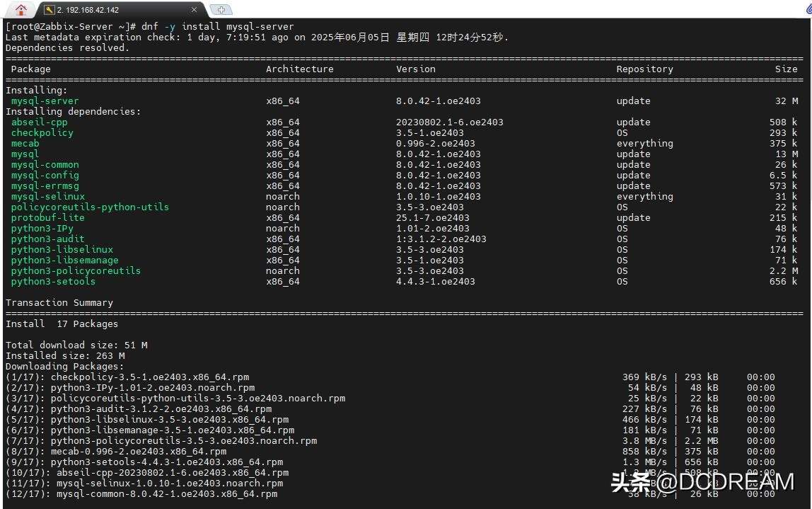Viewport: 812px width, 509px height.
Task: Open the Home tab with house icon
Action: coord(21,10)
